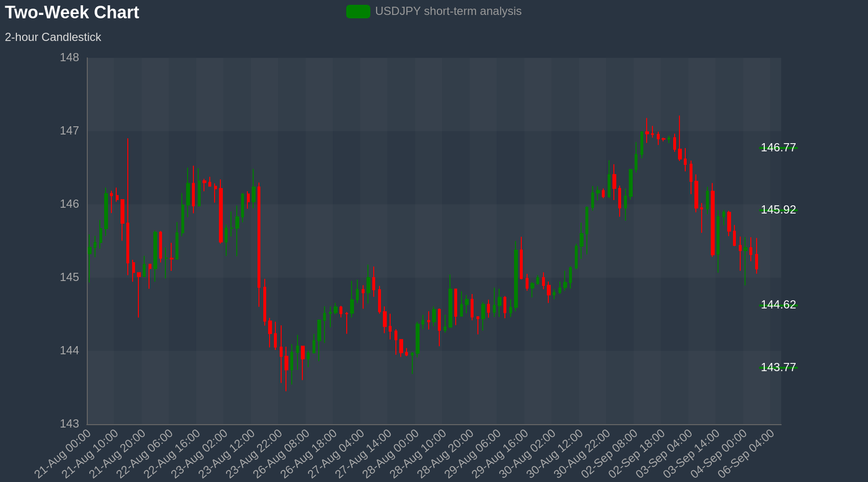Click the 02-Sep 18:00 x-axis label
The width and height of the screenshot is (868, 482).
pyautogui.click(x=637, y=454)
